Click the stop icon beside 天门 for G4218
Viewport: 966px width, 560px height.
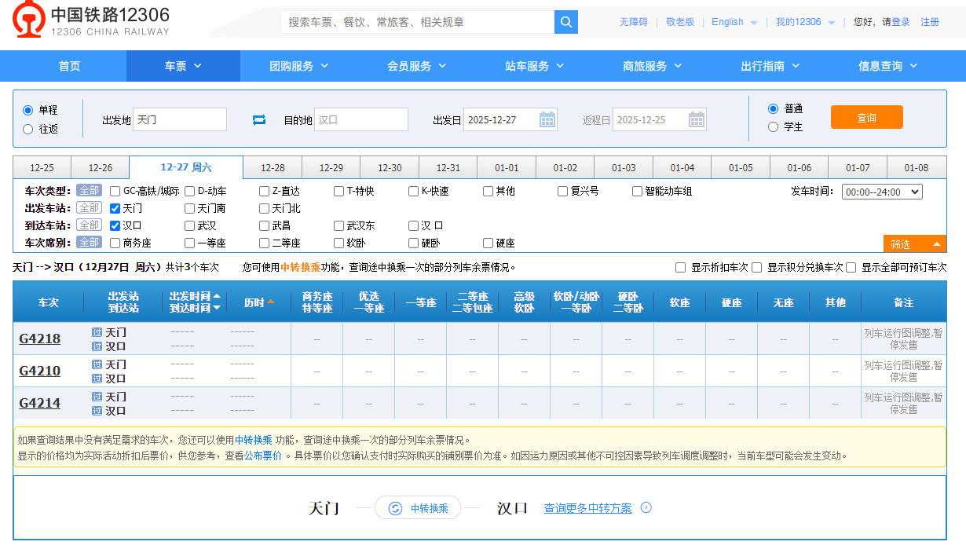(x=97, y=332)
